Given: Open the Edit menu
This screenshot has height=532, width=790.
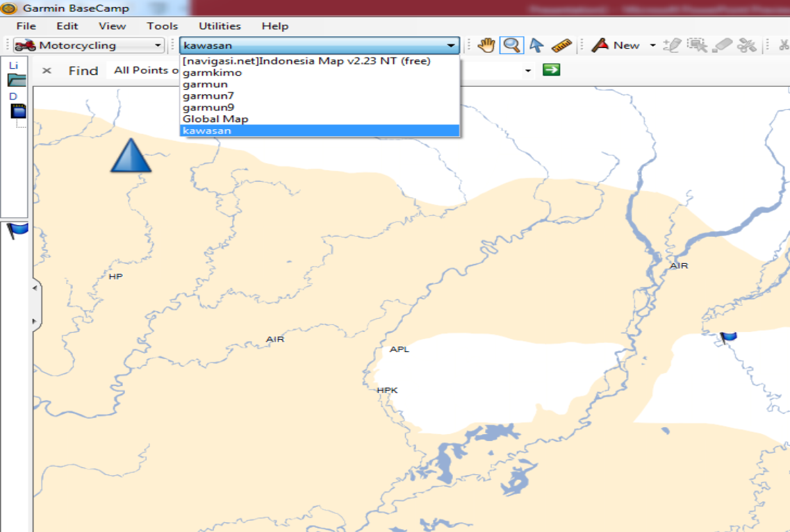Looking at the screenshot, I should pyautogui.click(x=67, y=26).
